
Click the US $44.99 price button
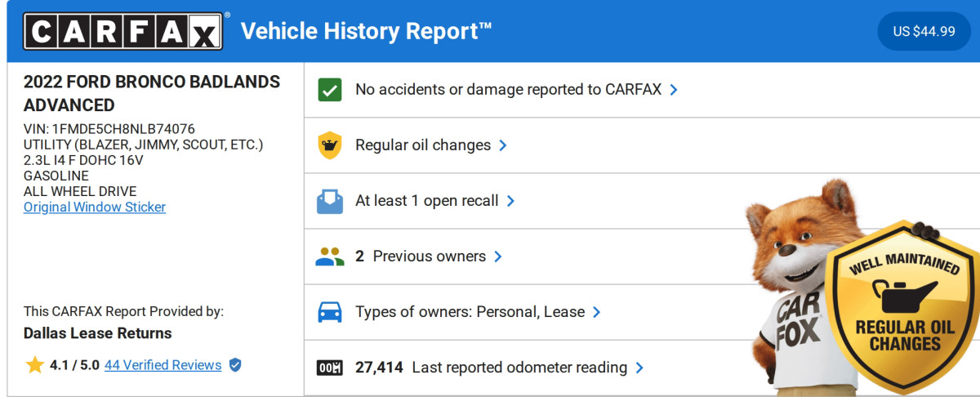tap(924, 32)
